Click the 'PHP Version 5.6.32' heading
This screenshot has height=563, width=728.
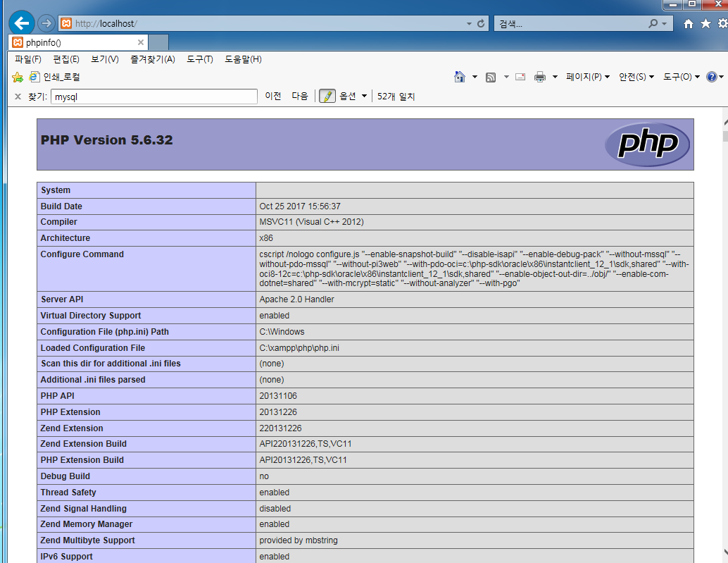click(x=107, y=140)
